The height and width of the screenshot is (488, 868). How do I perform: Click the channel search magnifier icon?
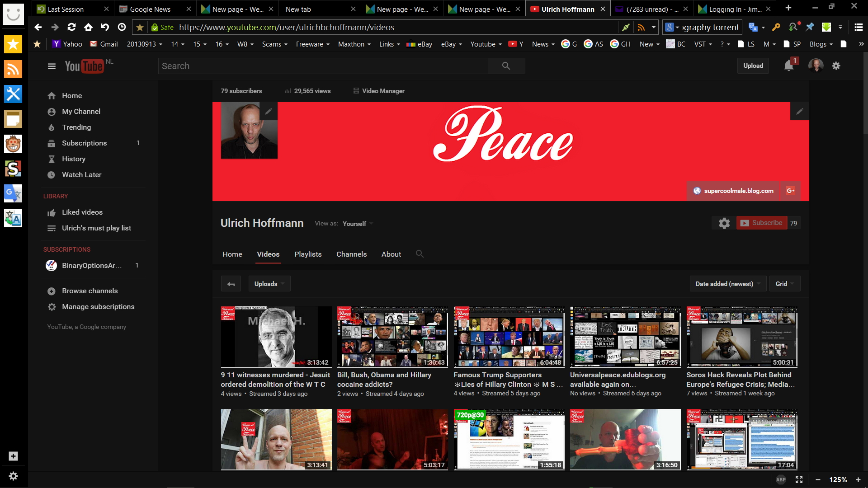[x=420, y=254]
